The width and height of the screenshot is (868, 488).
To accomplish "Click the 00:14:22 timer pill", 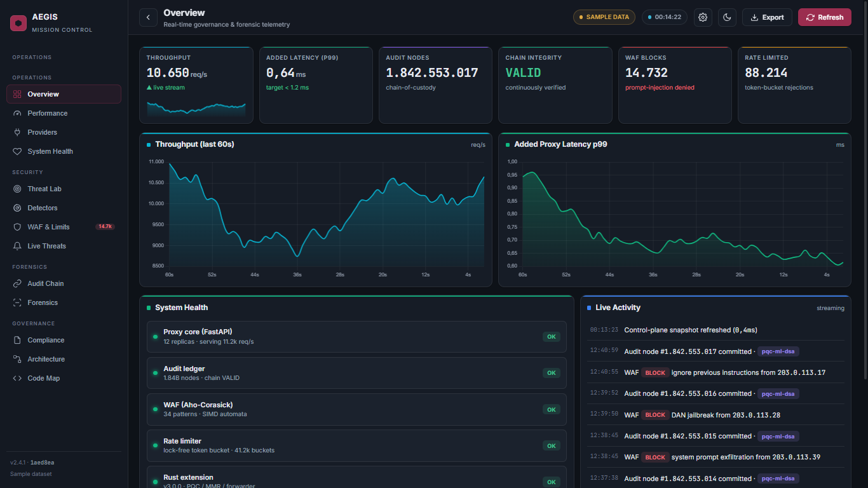I will (665, 17).
